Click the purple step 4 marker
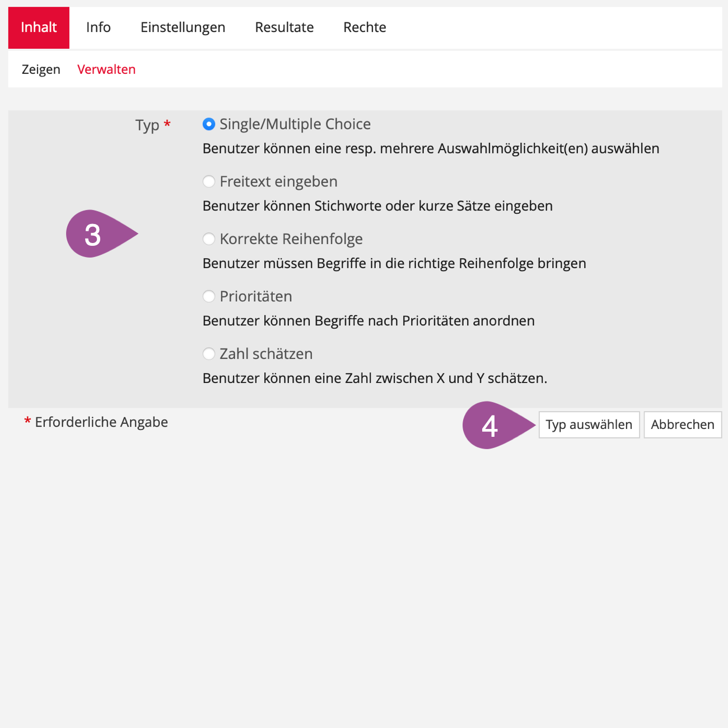728x728 pixels. (492, 426)
